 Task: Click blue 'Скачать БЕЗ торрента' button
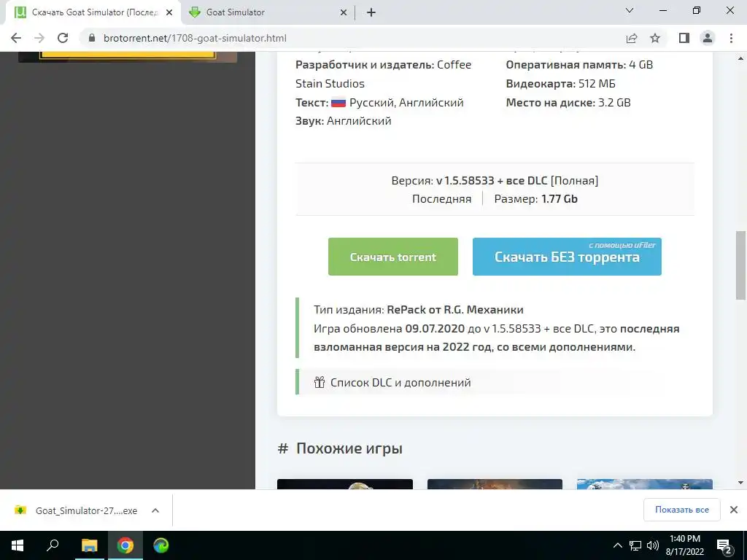point(567,257)
